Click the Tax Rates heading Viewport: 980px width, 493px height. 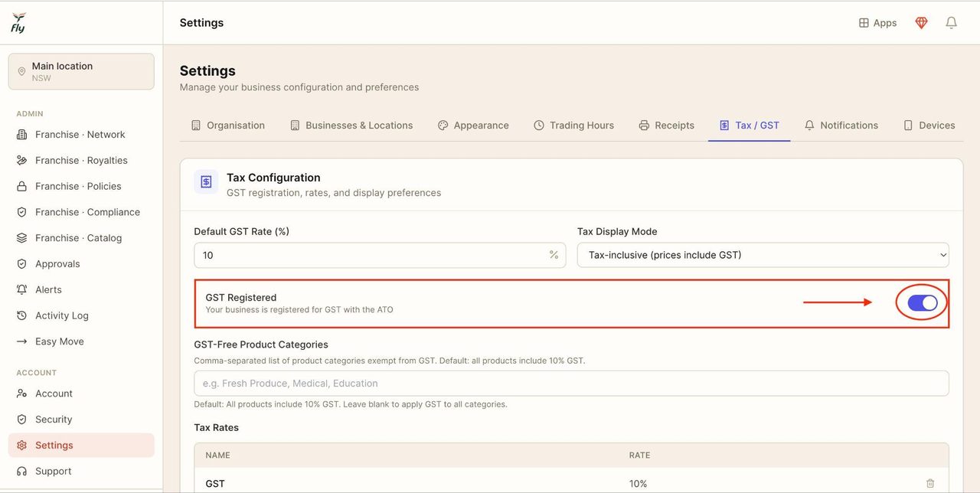(x=217, y=427)
